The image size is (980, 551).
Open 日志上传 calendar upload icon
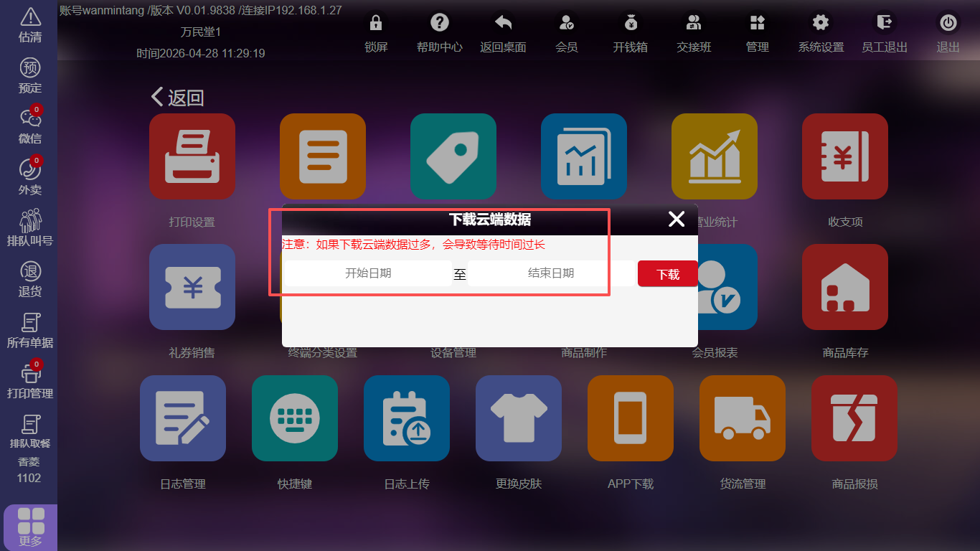click(x=407, y=418)
